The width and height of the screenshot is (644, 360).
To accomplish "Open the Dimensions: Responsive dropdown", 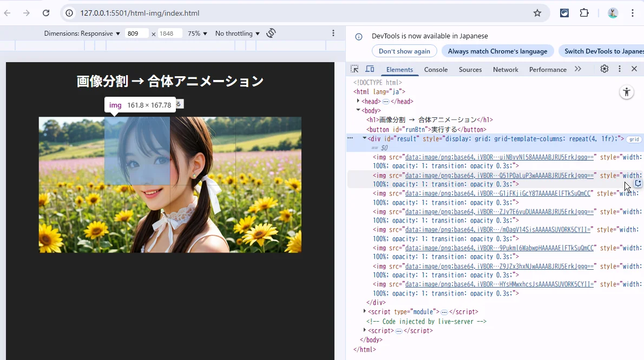I will pyautogui.click(x=82, y=34).
